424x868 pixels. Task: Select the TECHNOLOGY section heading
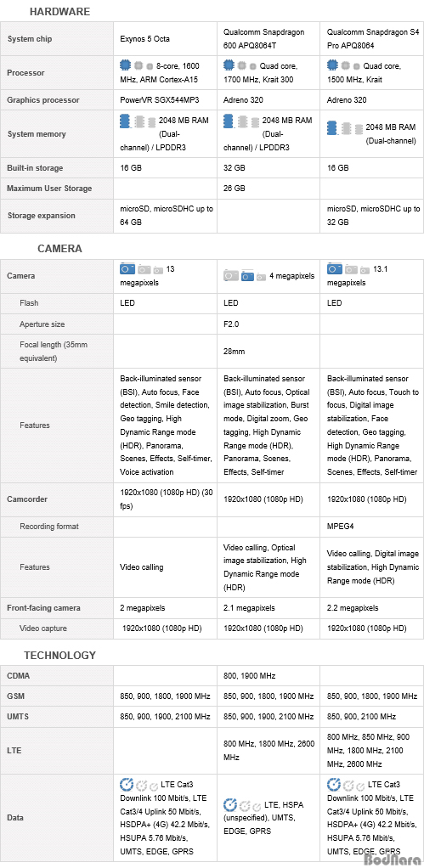click(x=59, y=656)
